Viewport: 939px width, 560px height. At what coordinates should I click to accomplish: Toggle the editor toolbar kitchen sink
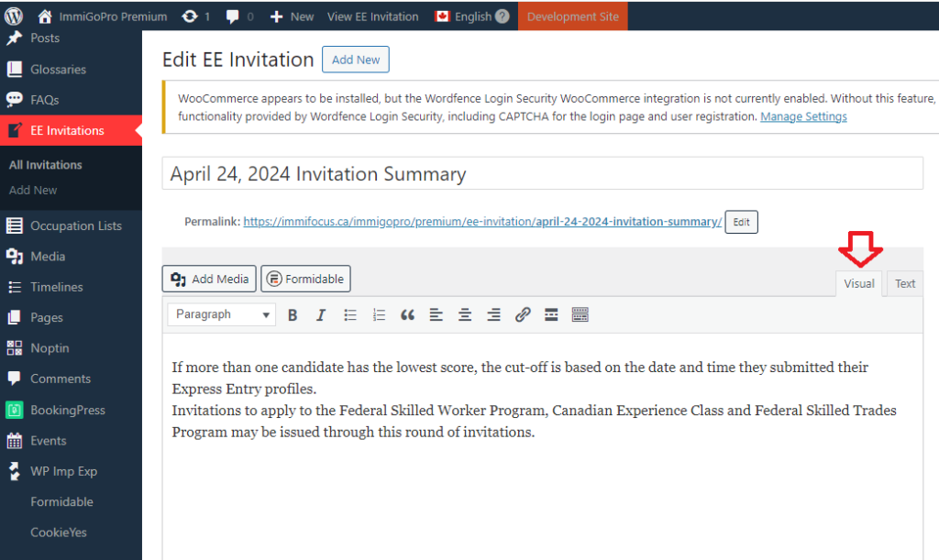pos(580,315)
